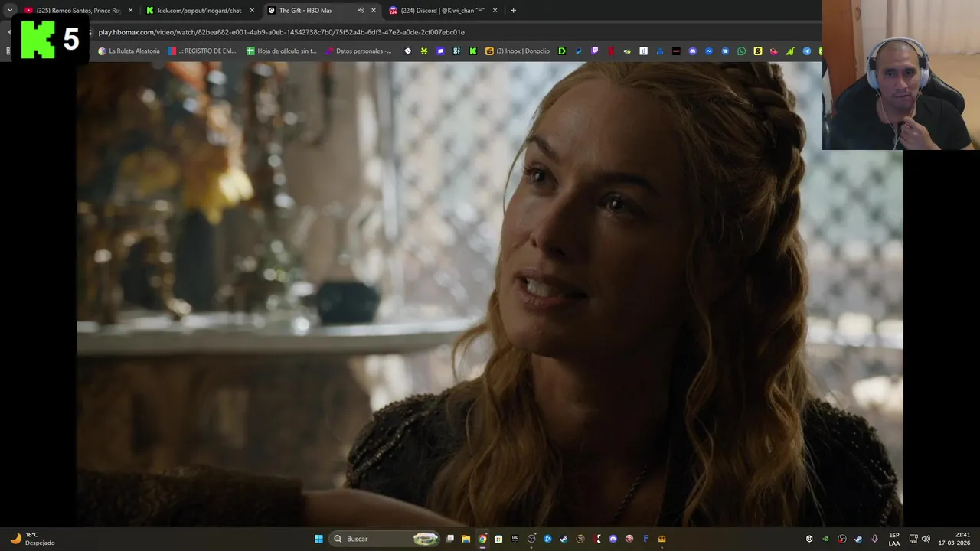The width and height of the screenshot is (980, 551).
Task: Close the Discord tab
Action: [x=495, y=11]
